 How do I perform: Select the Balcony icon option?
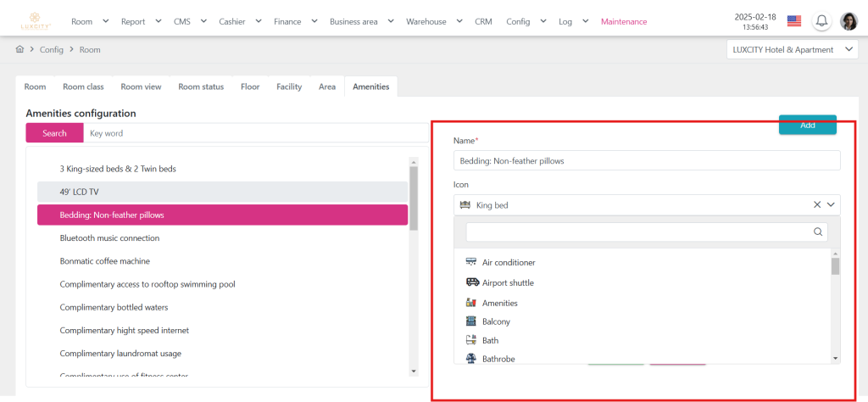pyautogui.click(x=496, y=322)
